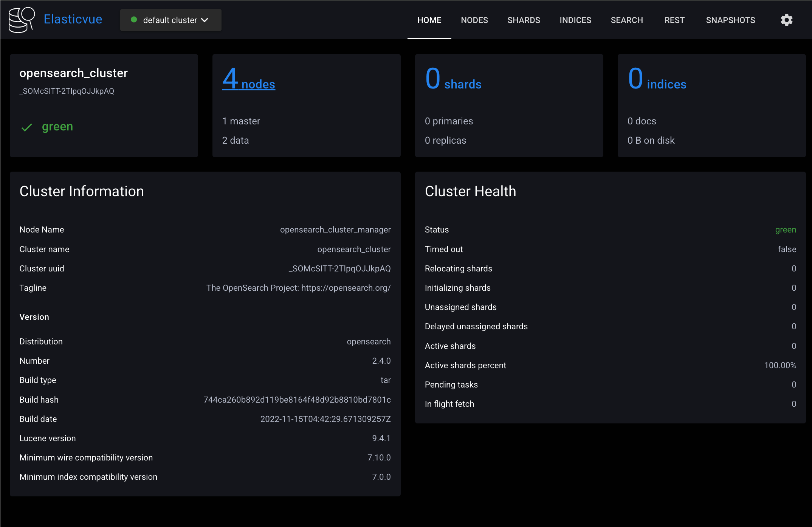Click the opensearch_cluster name heading
The width and height of the screenshot is (812, 527).
[73, 73]
